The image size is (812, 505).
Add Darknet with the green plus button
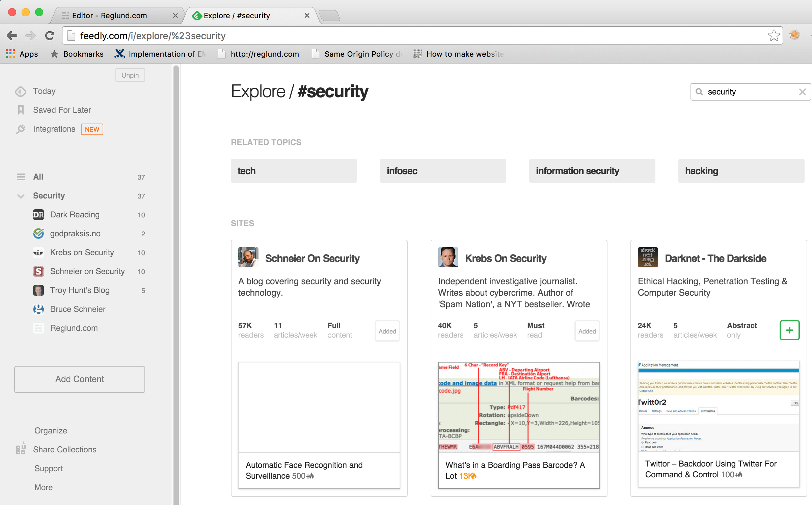789,330
